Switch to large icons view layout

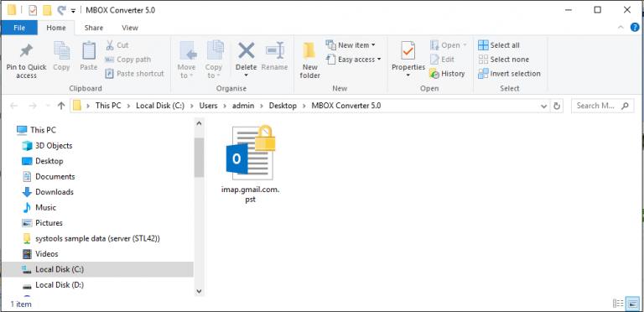(633, 304)
